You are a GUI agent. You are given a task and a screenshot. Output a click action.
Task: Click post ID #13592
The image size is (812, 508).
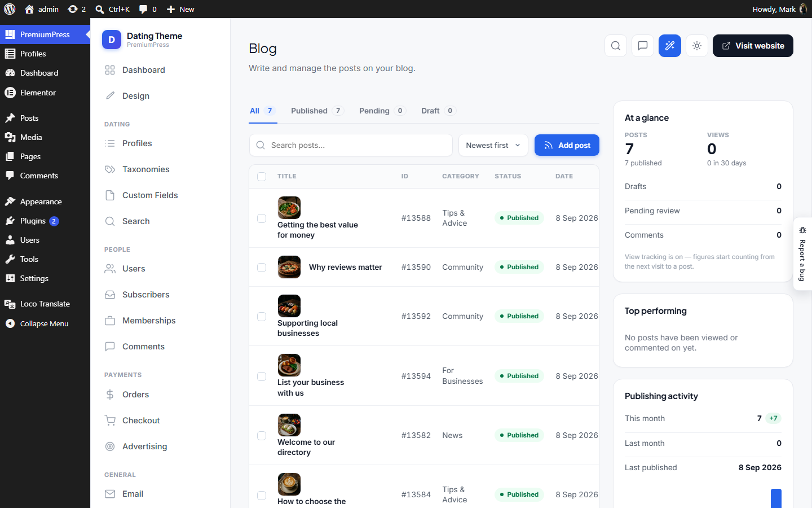pos(416,316)
